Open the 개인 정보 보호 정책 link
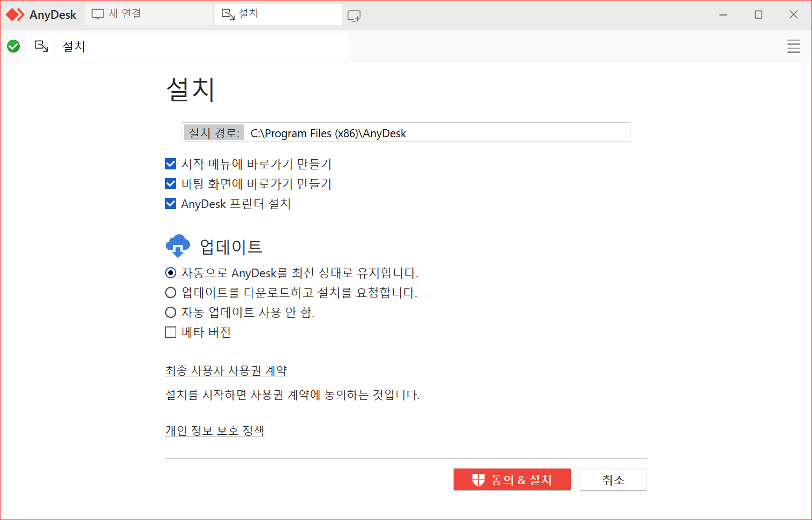 [x=215, y=430]
